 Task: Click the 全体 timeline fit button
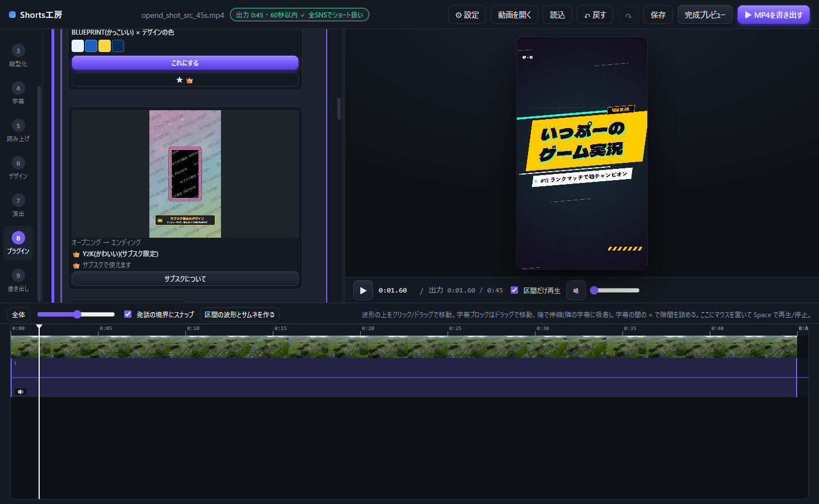pos(18,315)
